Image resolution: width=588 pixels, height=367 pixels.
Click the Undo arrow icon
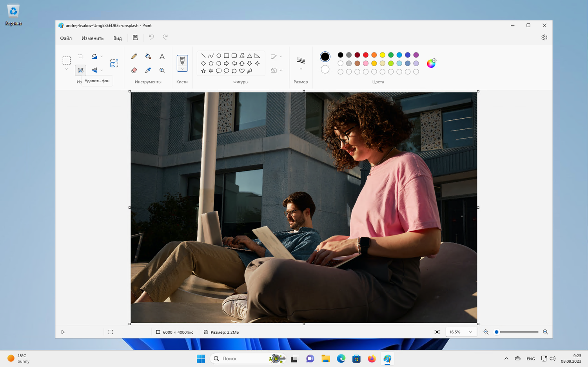pos(151,38)
